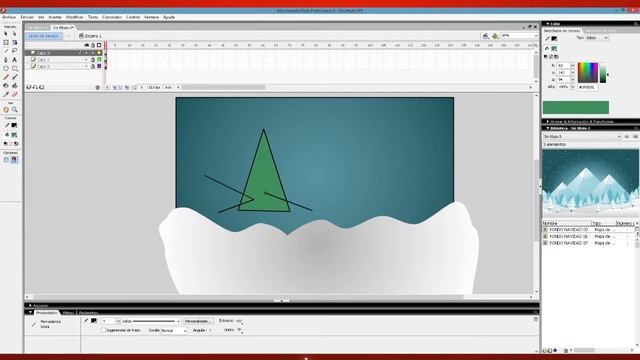Screen dimensions: 640x360
Task: Toggle lock on the second layer
Action: (x=93, y=60)
